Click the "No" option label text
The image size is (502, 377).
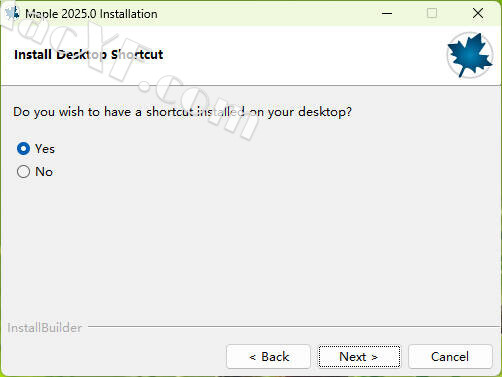[x=44, y=172]
